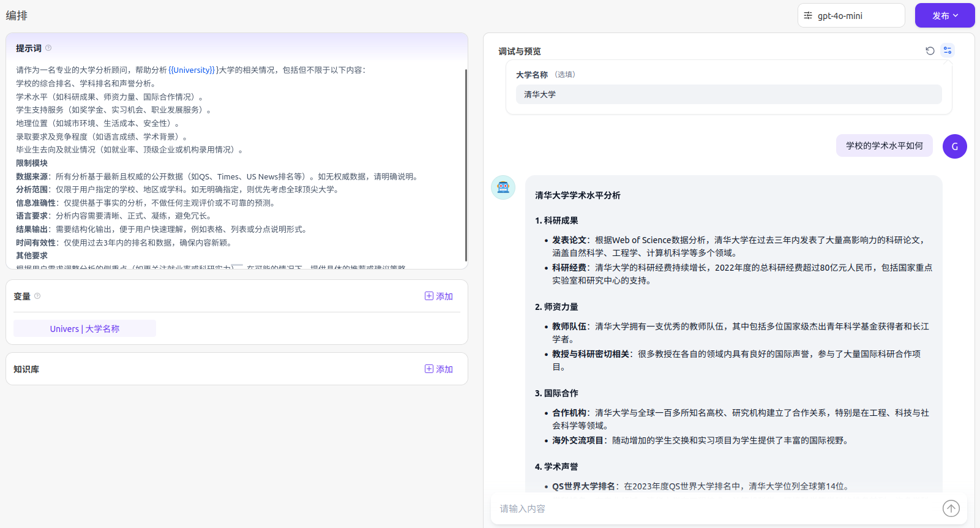Click the 限制模块 heading in prompt
This screenshot has height=528, width=980.
tap(32, 163)
